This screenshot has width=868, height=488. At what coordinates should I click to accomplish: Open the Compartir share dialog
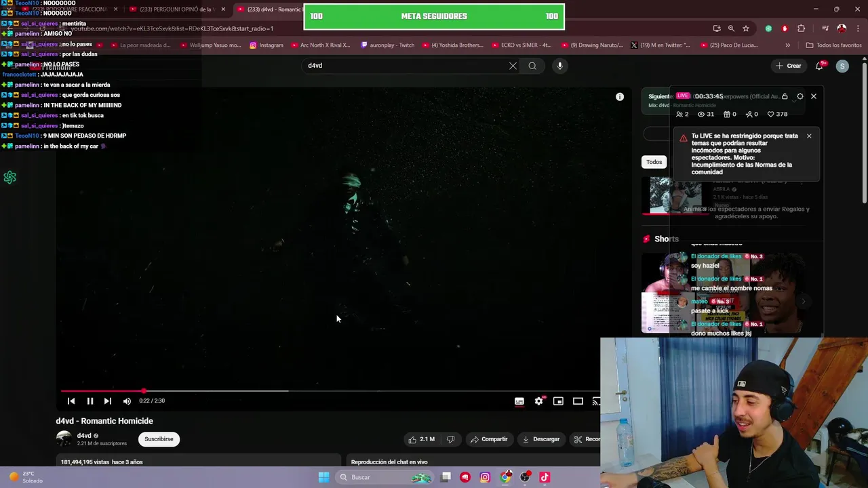pyautogui.click(x=489, y=439)
